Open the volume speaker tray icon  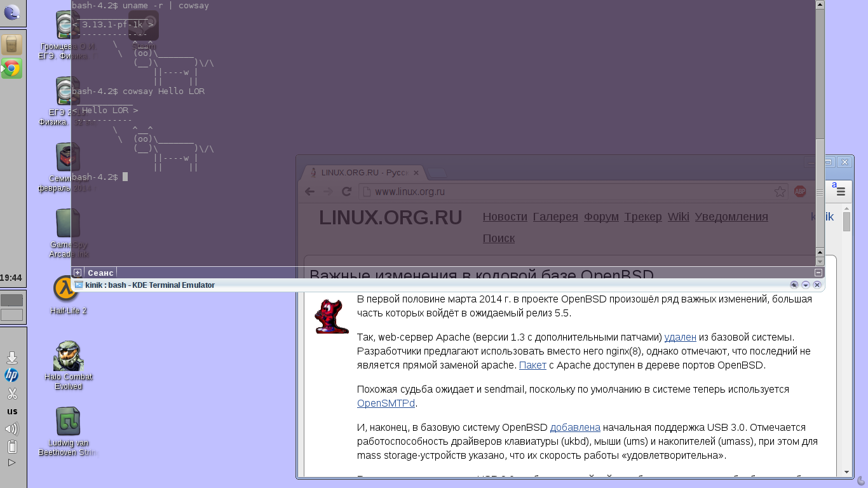pos(11,429)
